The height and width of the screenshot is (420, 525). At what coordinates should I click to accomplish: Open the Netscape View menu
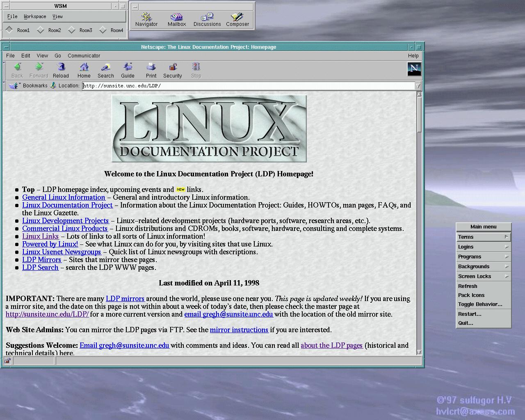pyautogui.click(x=42, y=56)
